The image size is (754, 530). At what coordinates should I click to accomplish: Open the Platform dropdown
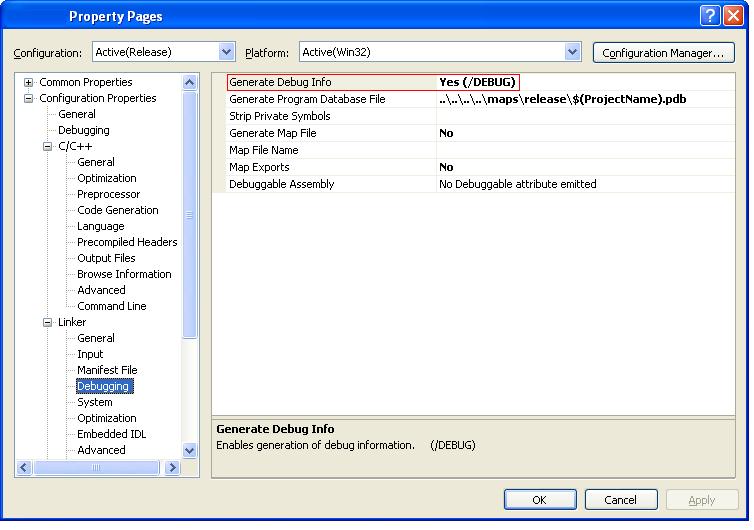point(572,52)
